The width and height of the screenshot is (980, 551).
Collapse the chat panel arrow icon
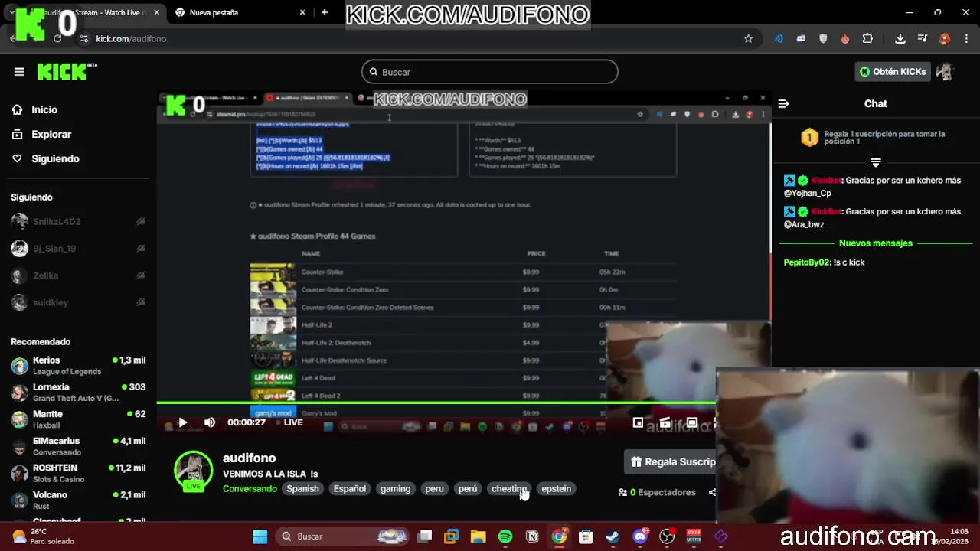pyautogui.click(x=783, y=103)
